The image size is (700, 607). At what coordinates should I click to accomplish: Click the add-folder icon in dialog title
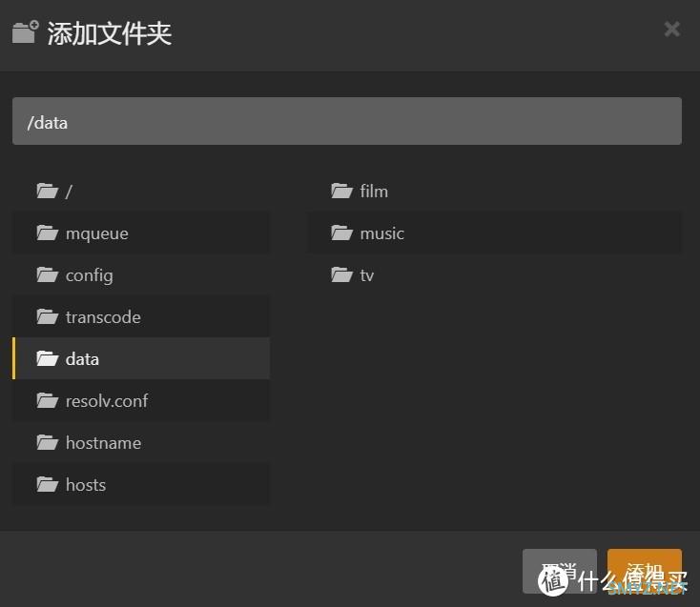point(26,31)
